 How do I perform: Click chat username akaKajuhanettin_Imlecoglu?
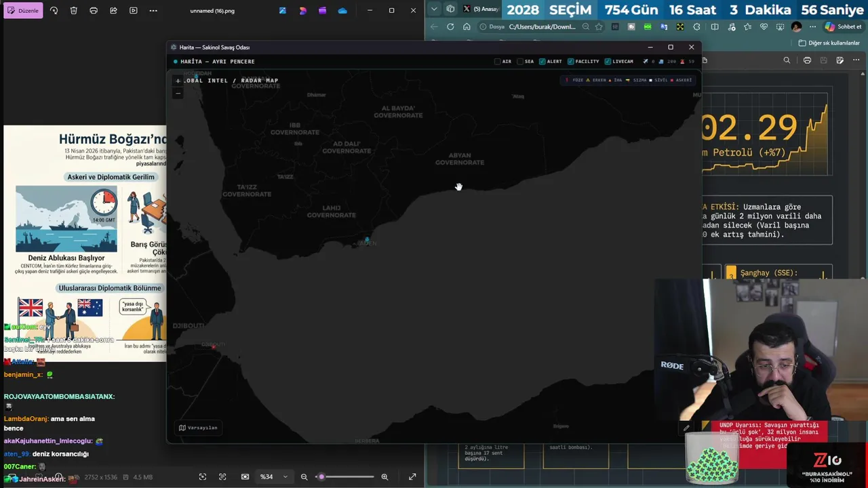pos(48,441)
